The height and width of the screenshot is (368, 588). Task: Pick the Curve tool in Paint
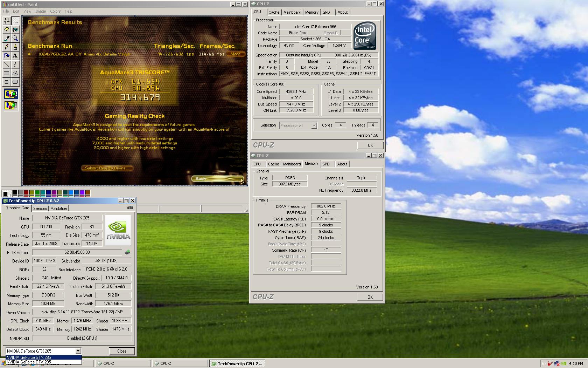pos(15,64)
